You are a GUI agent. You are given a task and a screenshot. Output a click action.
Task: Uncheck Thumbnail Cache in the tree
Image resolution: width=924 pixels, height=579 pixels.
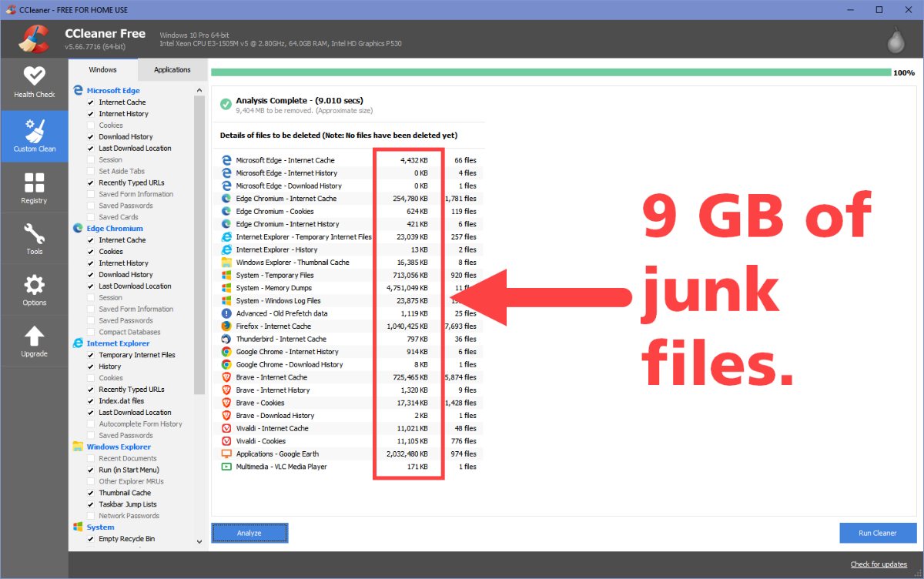click(91, 493)
